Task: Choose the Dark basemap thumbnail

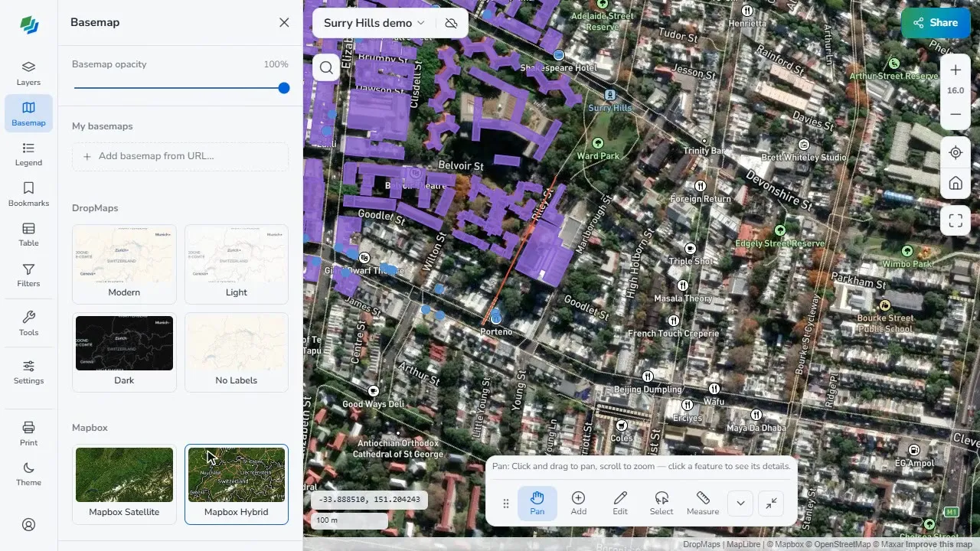Action: pos(124,351)
